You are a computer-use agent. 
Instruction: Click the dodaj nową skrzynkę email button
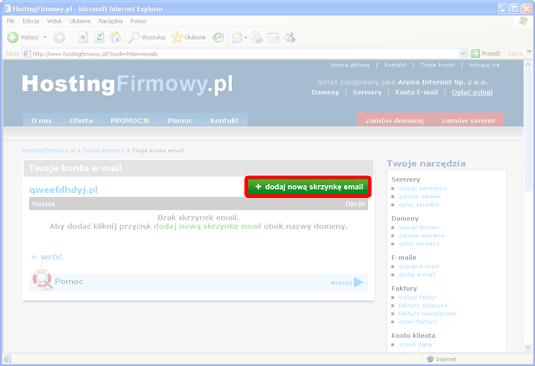point(308,187)
